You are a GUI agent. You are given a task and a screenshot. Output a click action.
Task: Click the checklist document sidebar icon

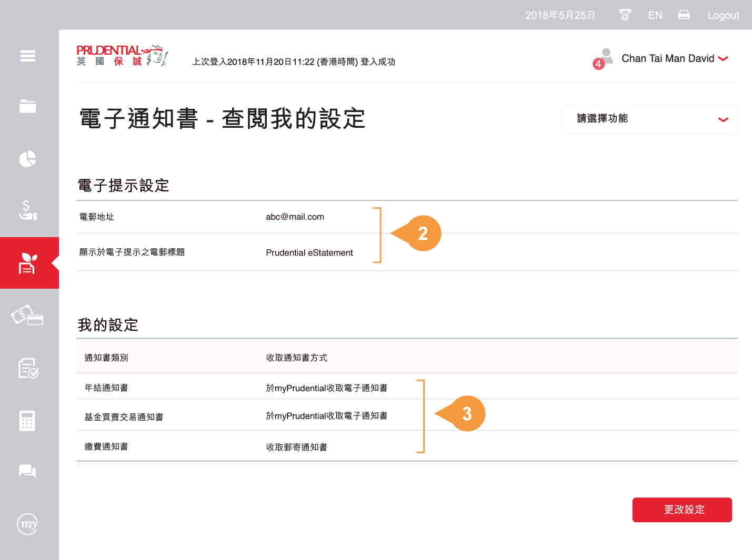click(x=28, y=368)
